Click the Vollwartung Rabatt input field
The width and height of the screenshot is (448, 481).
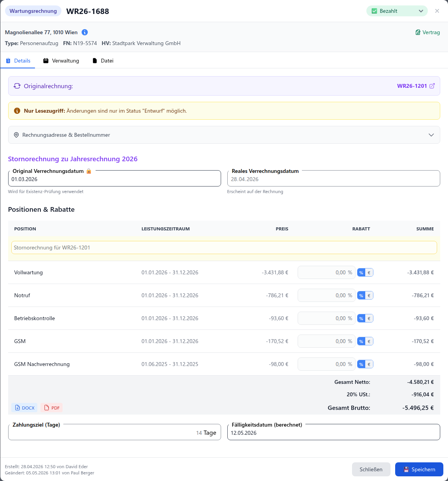(x=326, y=272)
